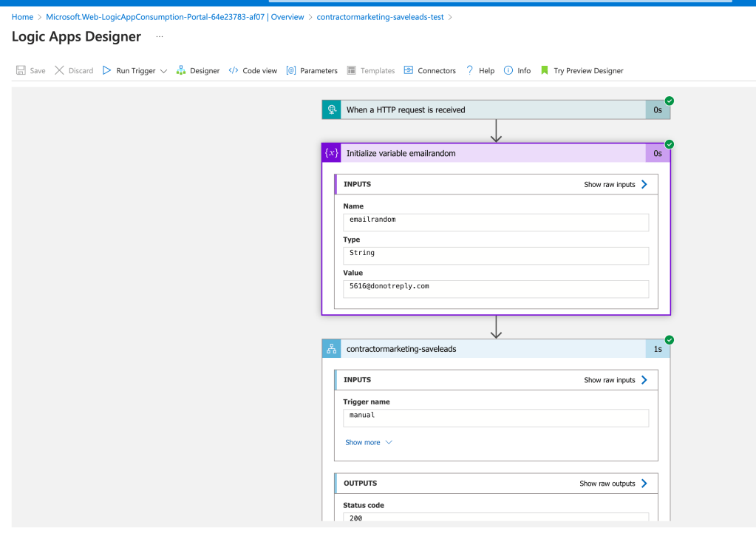The image size is (756, 539).
Task: Click chevron next to Show raw outputs
Action: (644, 484)
